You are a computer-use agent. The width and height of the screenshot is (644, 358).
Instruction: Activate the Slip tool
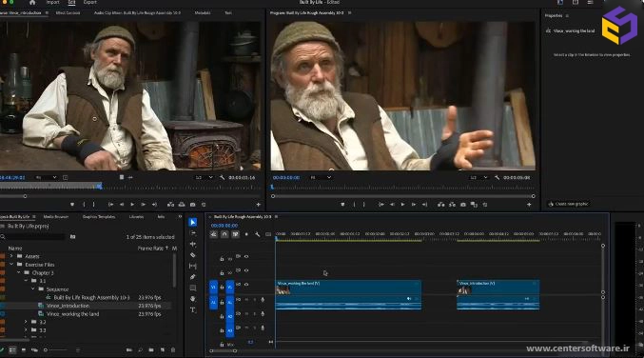[x=192, y=266]
